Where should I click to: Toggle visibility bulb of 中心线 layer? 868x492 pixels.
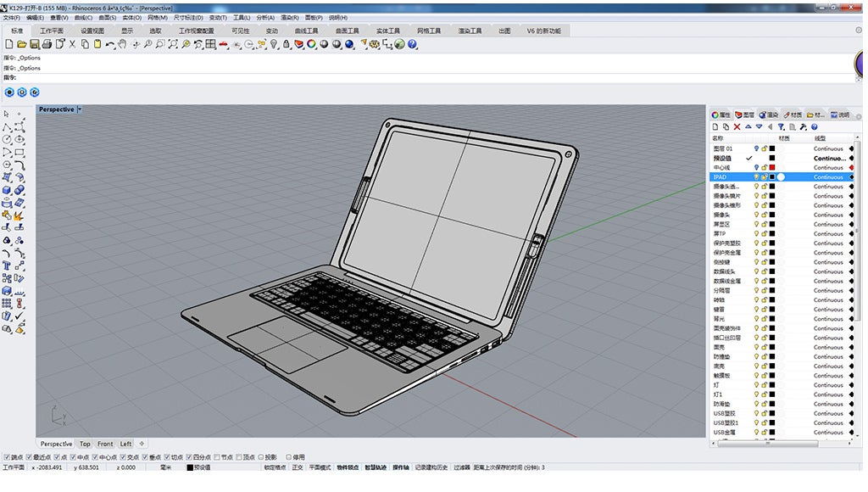click(756, 168)
